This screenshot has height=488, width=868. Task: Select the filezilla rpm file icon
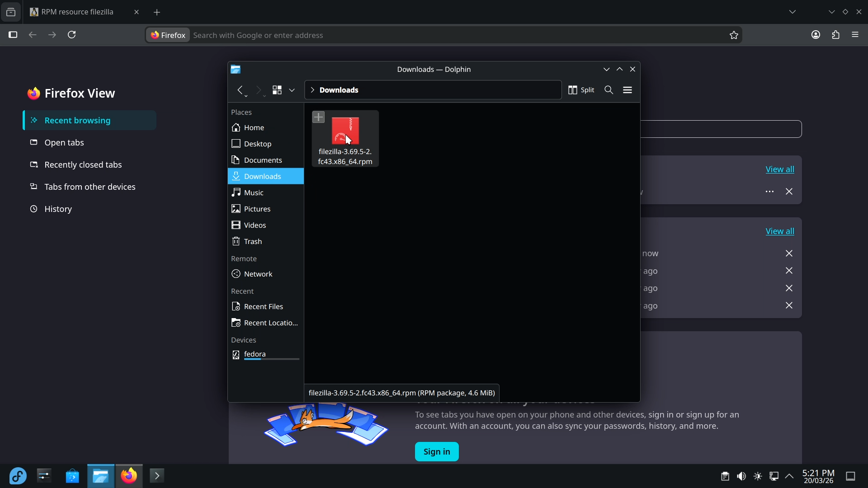pos(345,131)
